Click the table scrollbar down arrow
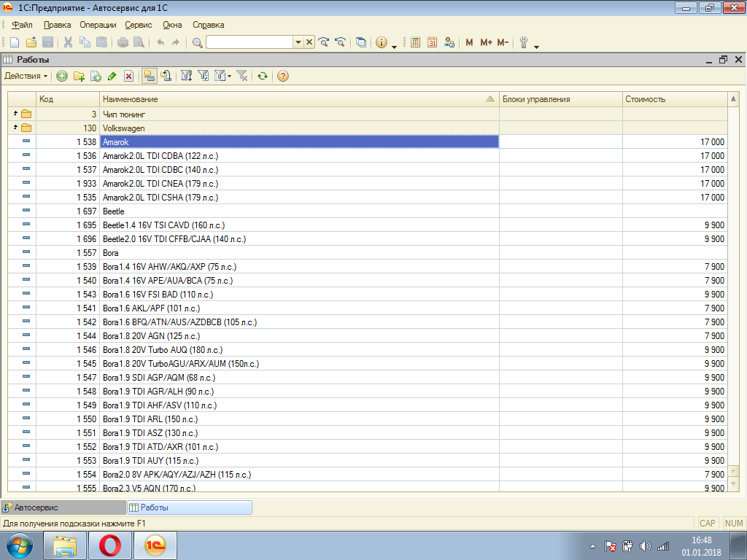The image size is (747, 560). coord(733,485)
